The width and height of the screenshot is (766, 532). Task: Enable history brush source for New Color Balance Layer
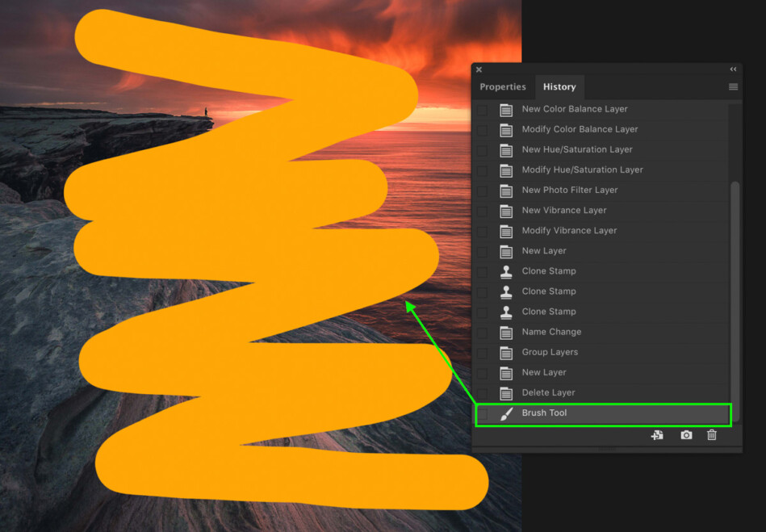pos(482,109)
